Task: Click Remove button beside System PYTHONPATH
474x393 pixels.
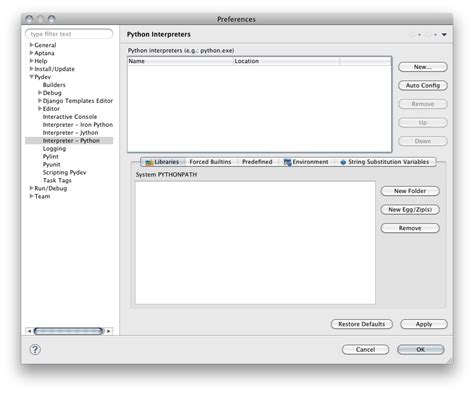Action: click(x=410, y=228)
